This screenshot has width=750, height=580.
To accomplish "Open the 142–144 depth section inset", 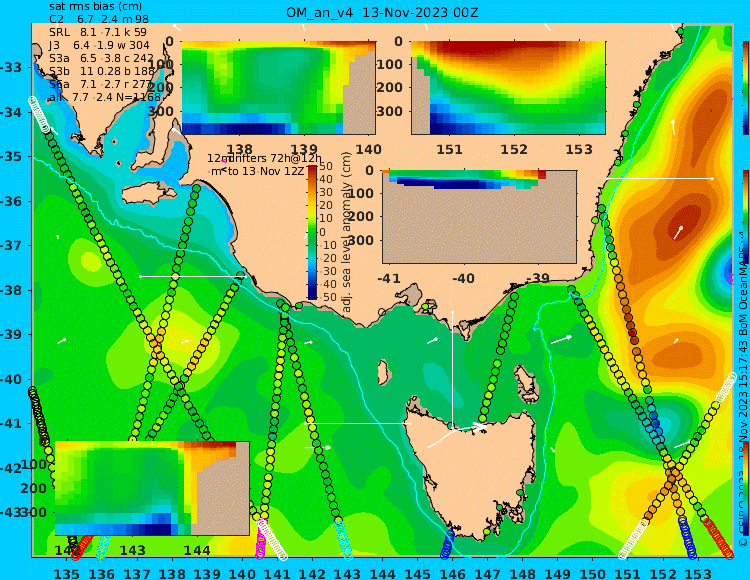I will coord(152,488).
